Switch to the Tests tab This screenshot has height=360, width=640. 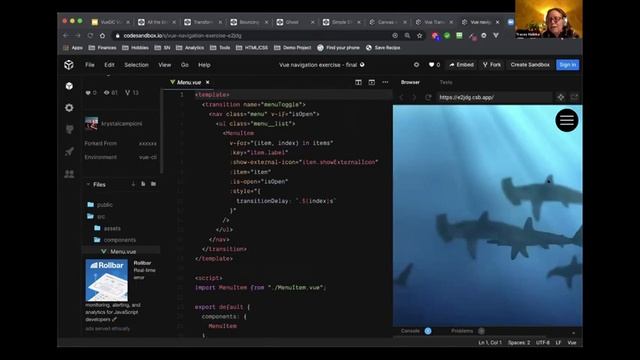click(x=446, y=82)
